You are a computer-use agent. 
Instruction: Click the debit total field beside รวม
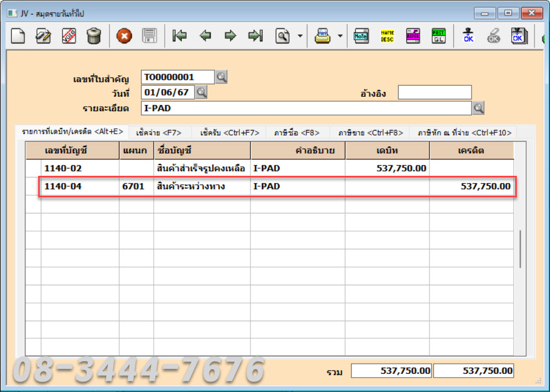pyautogui.click(x=391, y=370)
